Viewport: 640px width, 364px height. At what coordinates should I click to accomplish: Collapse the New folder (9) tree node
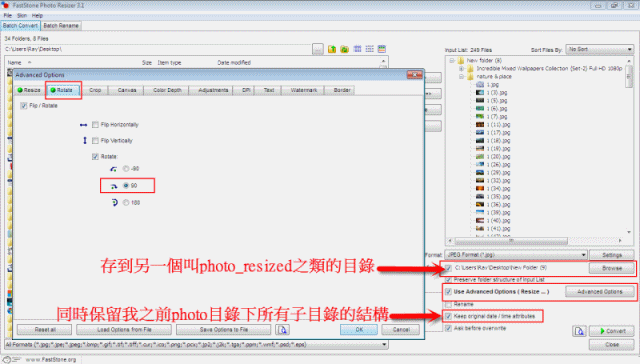click(452, 60)
